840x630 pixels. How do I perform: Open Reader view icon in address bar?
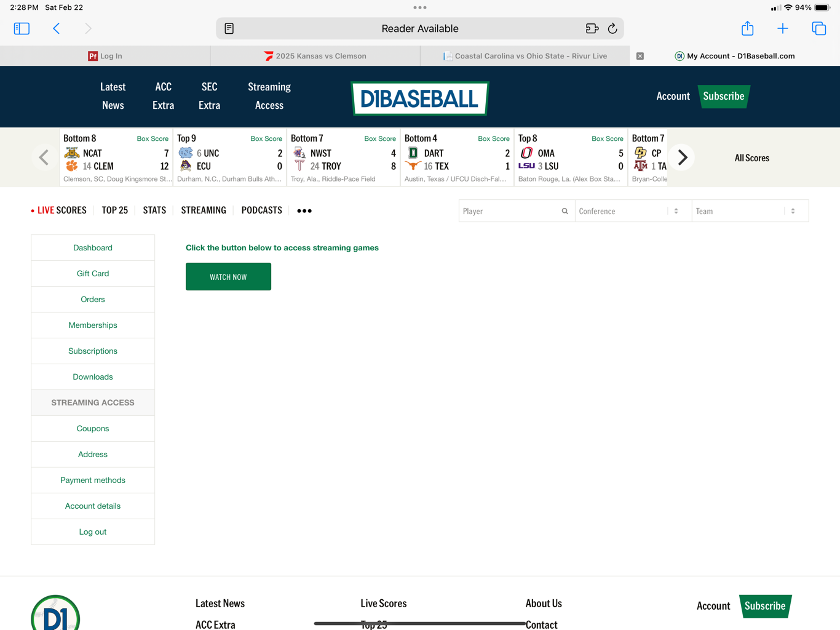[x=229, y=28]
